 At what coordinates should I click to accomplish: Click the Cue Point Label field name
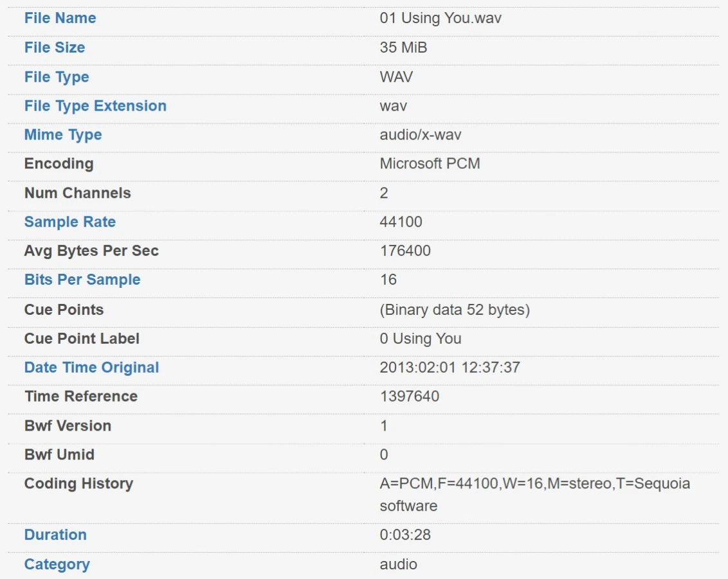82,339
